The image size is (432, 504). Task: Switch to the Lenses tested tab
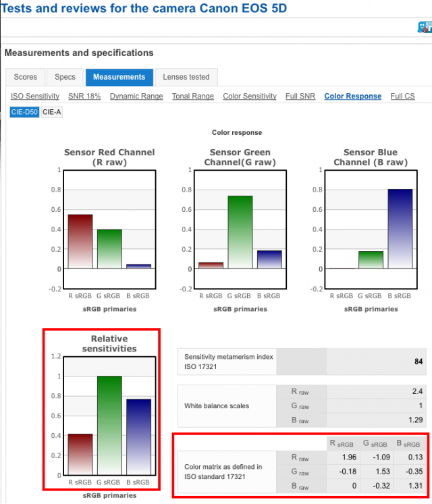pyautogui.click(x=186, y=77)
